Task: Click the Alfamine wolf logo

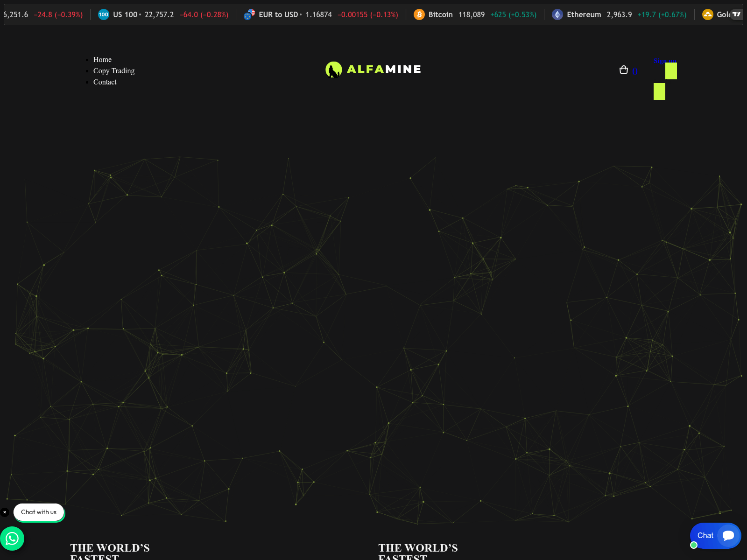Action: (x=373, y=70)
